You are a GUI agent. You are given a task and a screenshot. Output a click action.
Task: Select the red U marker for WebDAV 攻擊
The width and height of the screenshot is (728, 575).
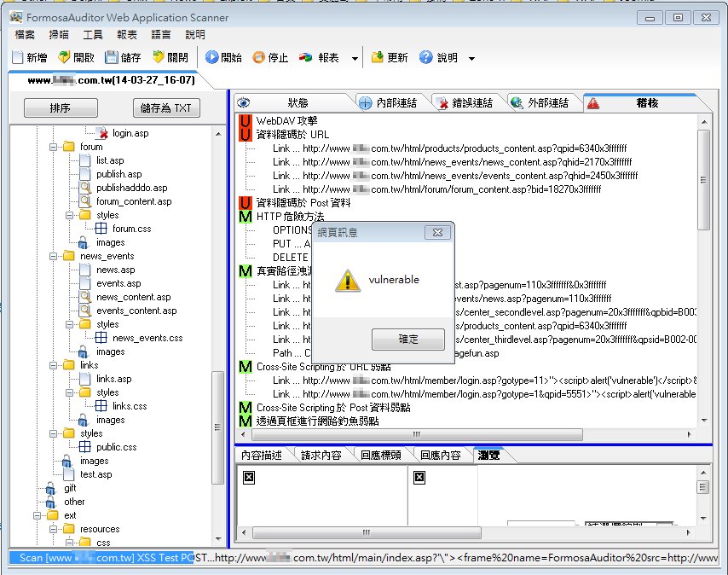[x=246, y=121]
